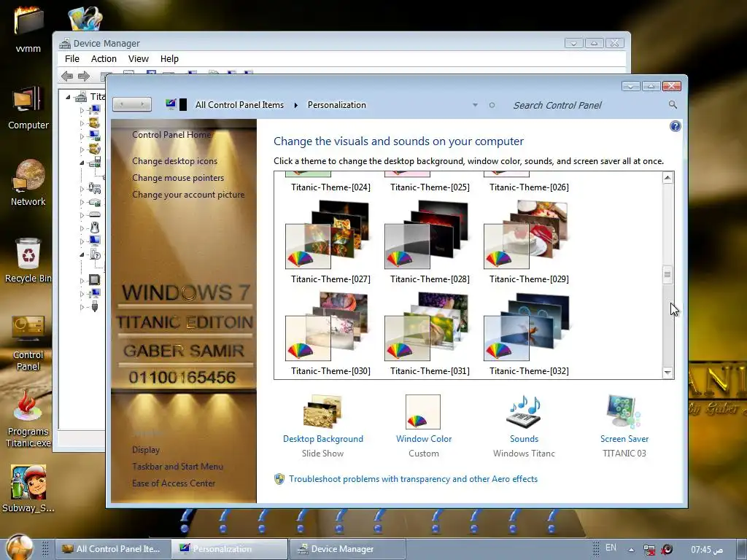Select the processor chip icon in Device Manager

94,279
